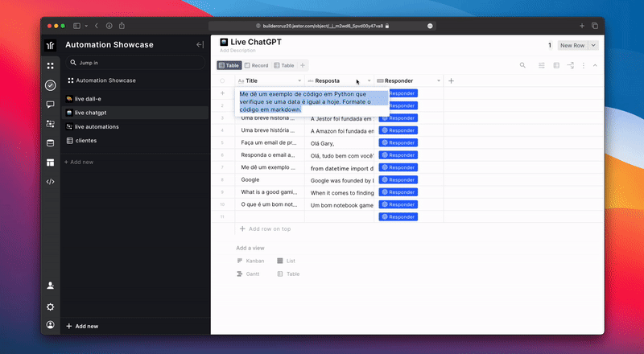Screen dimensions: 644x354
Task: Open the tasks checkmark icon in left rail
Action: [x=51, y=85]
